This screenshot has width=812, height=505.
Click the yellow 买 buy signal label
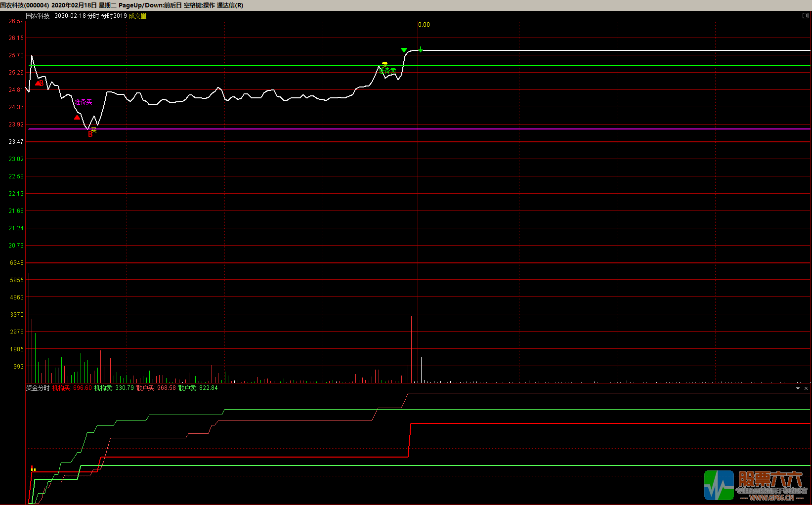tap(94, 129)
